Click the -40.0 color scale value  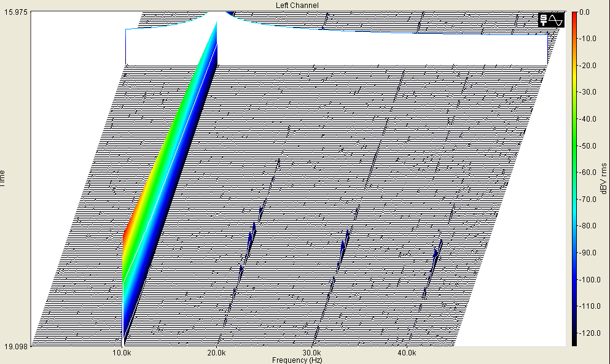pyautogui.click(x=587, y=119)
